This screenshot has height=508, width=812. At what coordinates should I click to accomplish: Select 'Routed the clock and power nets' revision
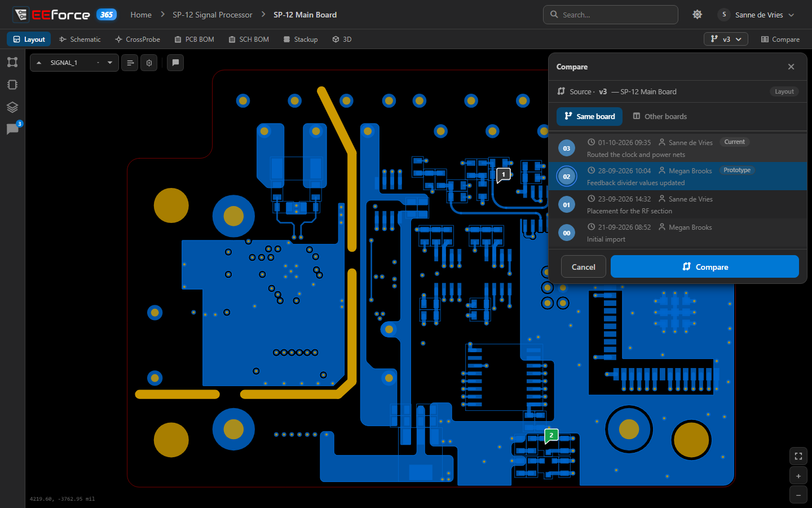(x=678, y=148)
